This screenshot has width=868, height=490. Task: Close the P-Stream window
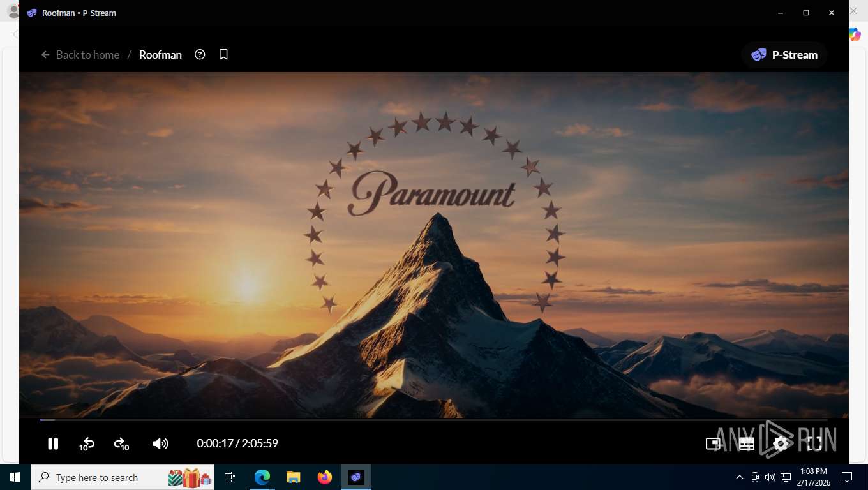[x=832, y=13]
